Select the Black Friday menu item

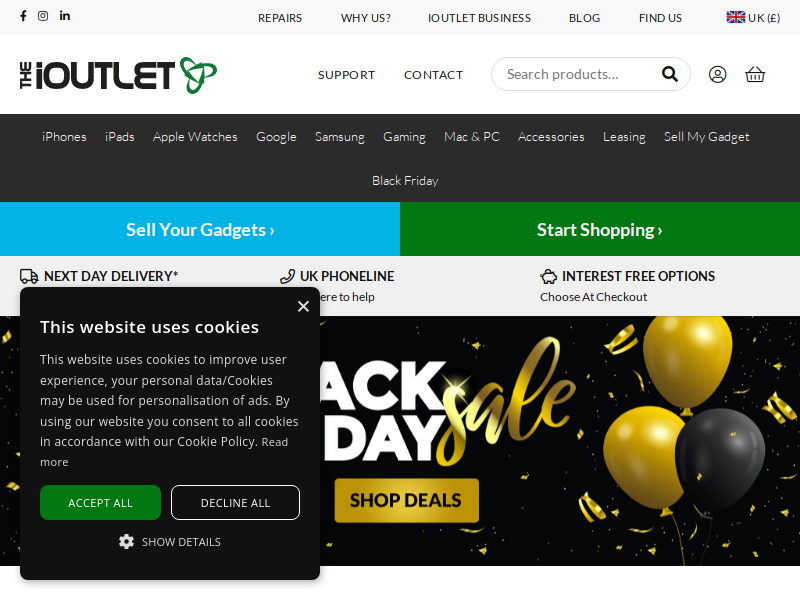pyautogui.click(x=405, y=181)
